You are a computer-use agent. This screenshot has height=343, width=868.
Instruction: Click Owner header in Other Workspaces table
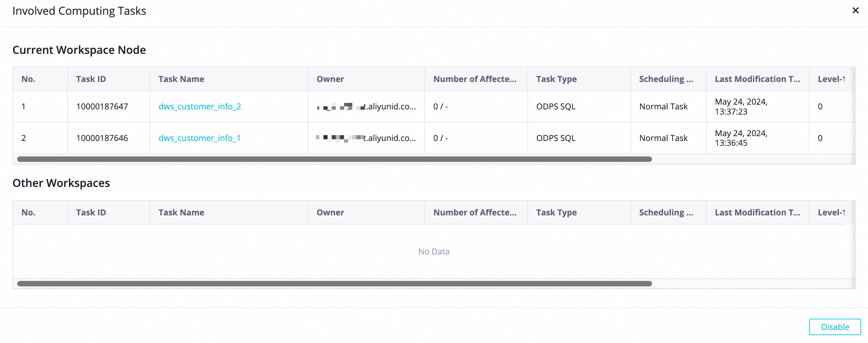tap(330, 213)
